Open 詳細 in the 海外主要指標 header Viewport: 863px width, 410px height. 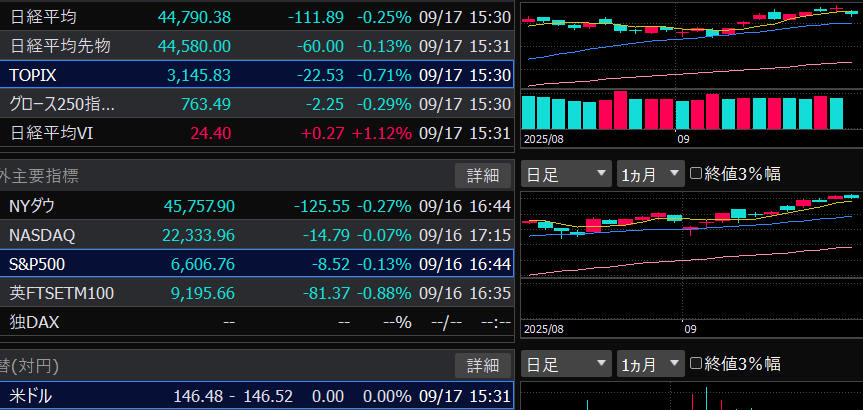click(x=482, y=176)
